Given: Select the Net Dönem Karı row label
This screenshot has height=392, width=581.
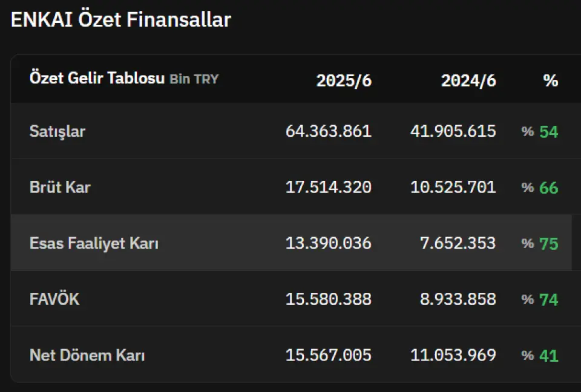Looking at the screenshot, I should tap(87, 355).
